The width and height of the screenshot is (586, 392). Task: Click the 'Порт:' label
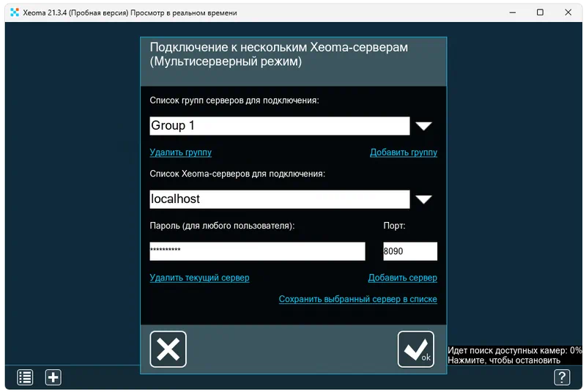pyautogui.click(x=394, y=226)
